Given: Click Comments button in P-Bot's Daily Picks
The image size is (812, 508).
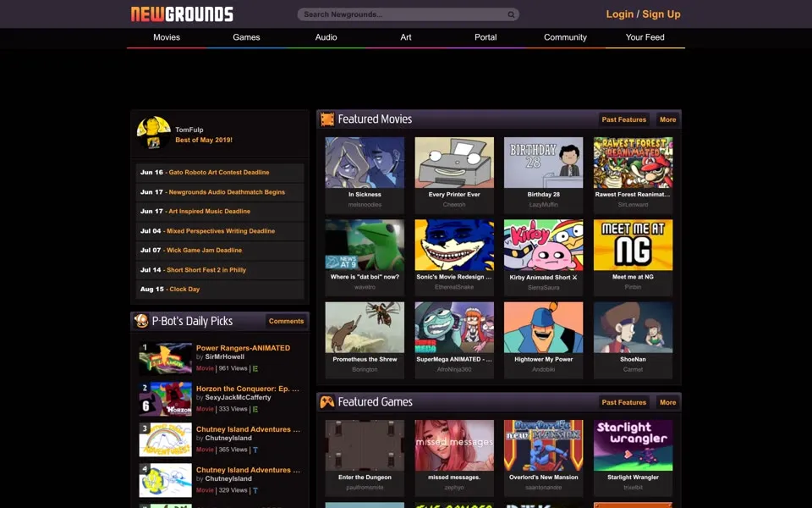Looking at the screenshot, I should 286,322.
